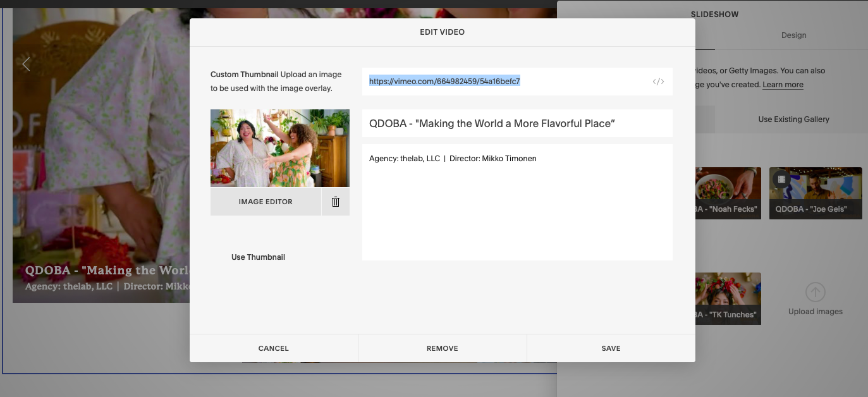Toggle embed code icon in URL field
Image resolution: width=868 pixels, height=397 pixels.
coord(658,82)
